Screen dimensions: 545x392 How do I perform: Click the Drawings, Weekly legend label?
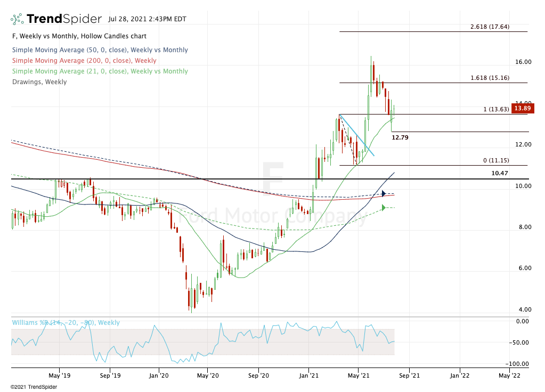39,82
